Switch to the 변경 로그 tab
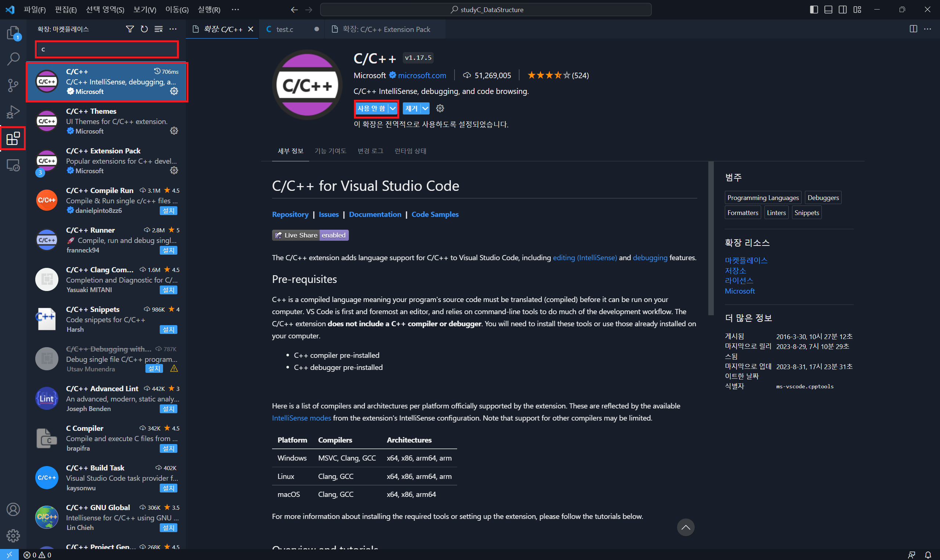The image size is (940, 560). 370,151
